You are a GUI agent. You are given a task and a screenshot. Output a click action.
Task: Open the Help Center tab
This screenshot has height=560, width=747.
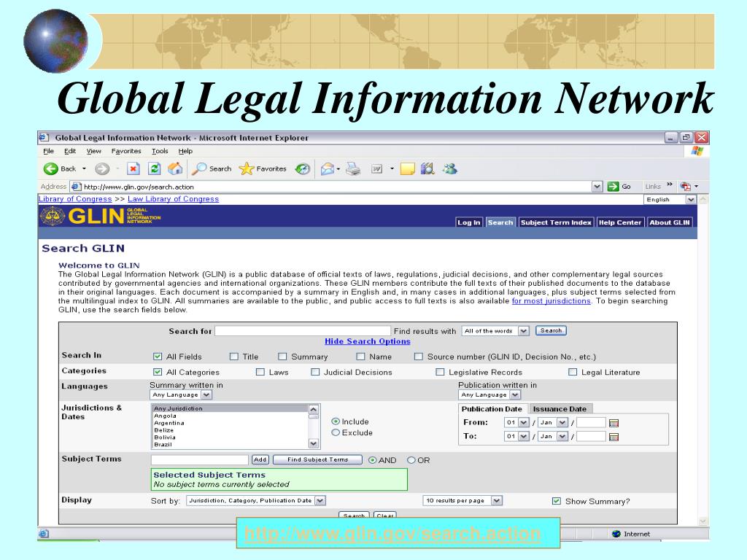point(620,222)
